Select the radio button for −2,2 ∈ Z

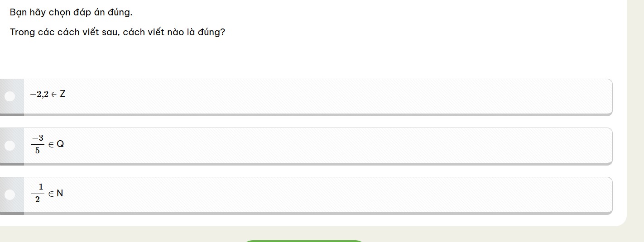pyautogui.click(x=10, y=96)
